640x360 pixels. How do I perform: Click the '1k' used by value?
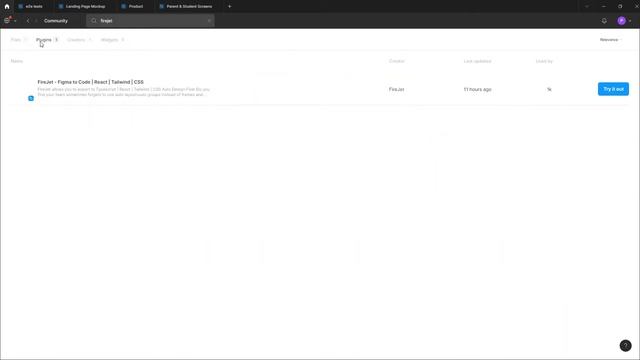click(x=549, y=89)
